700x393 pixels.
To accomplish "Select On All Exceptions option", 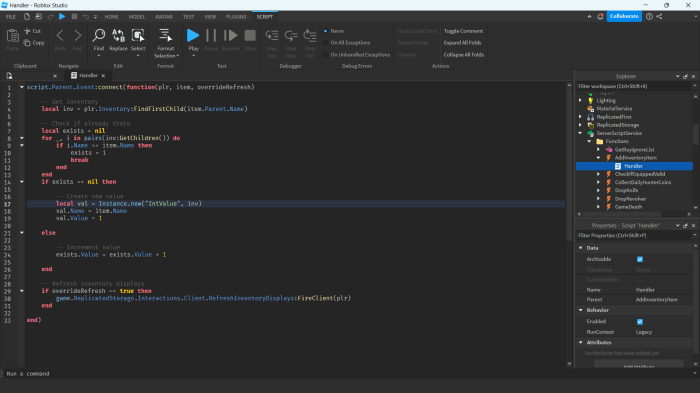I will (325, 43).
